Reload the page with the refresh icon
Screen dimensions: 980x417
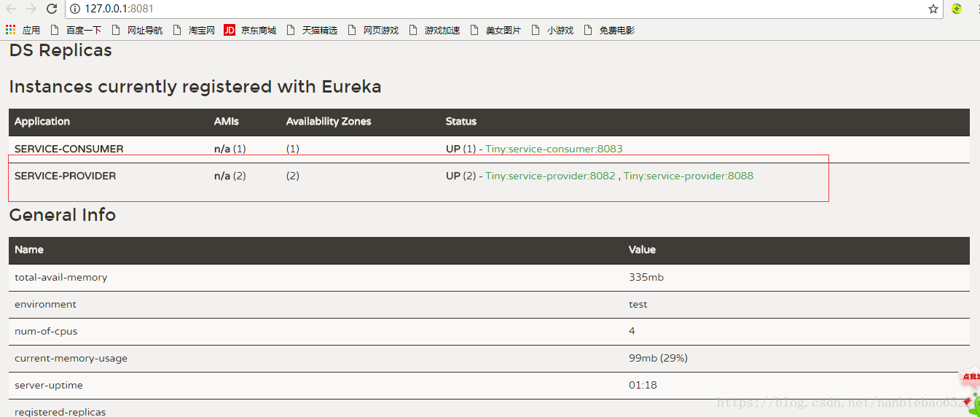click(52, 9)
